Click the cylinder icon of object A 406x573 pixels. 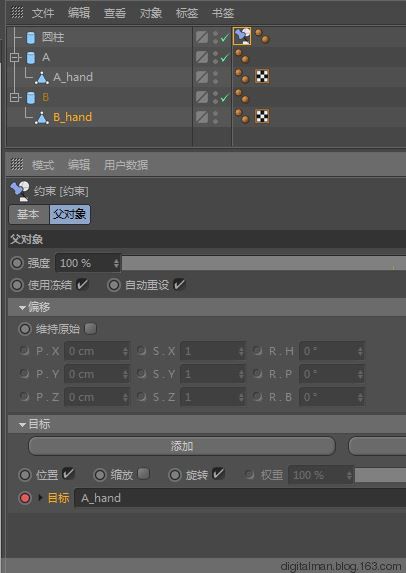[x=31, y=57]
